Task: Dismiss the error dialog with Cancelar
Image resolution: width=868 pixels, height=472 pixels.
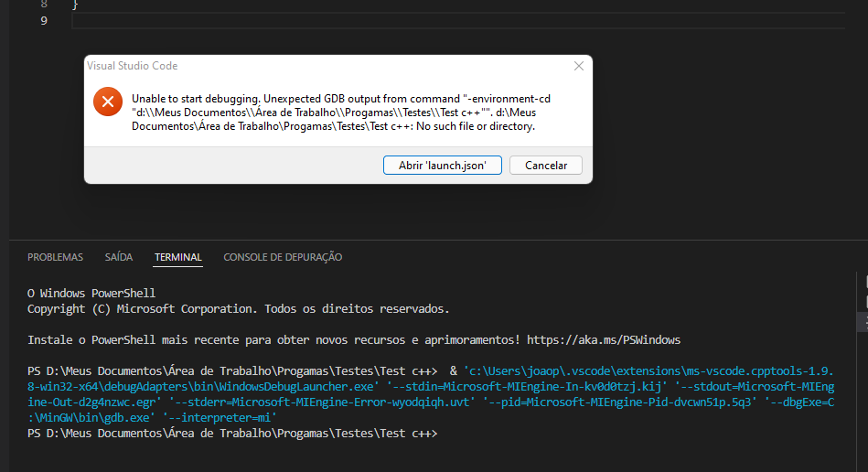Action: click(x=546, y=165)
